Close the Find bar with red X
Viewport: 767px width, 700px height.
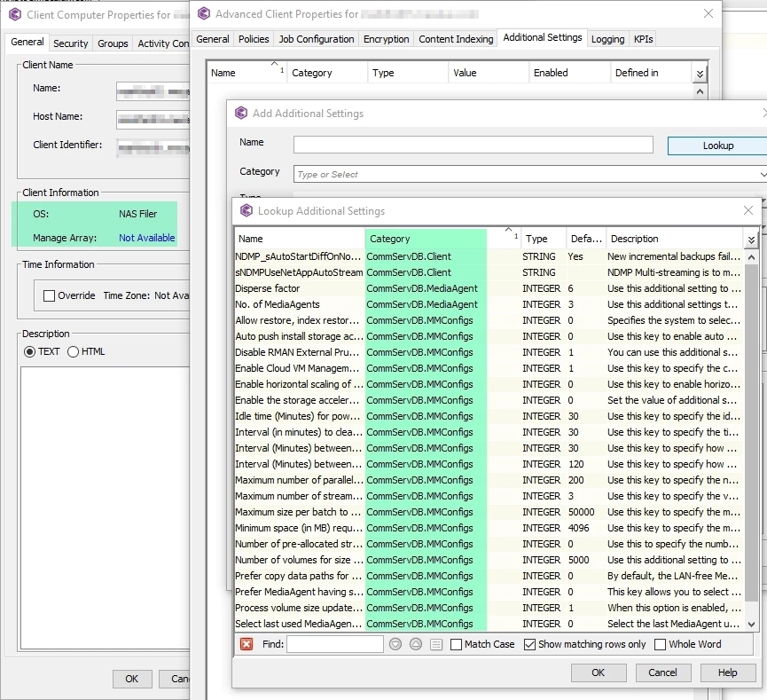click(247, 644)
